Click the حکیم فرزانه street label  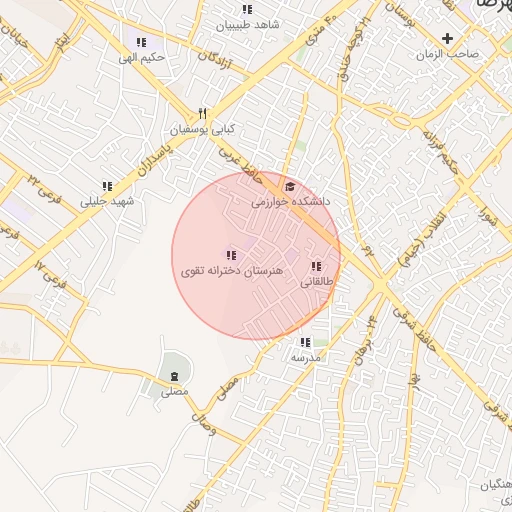click(440, 153)
